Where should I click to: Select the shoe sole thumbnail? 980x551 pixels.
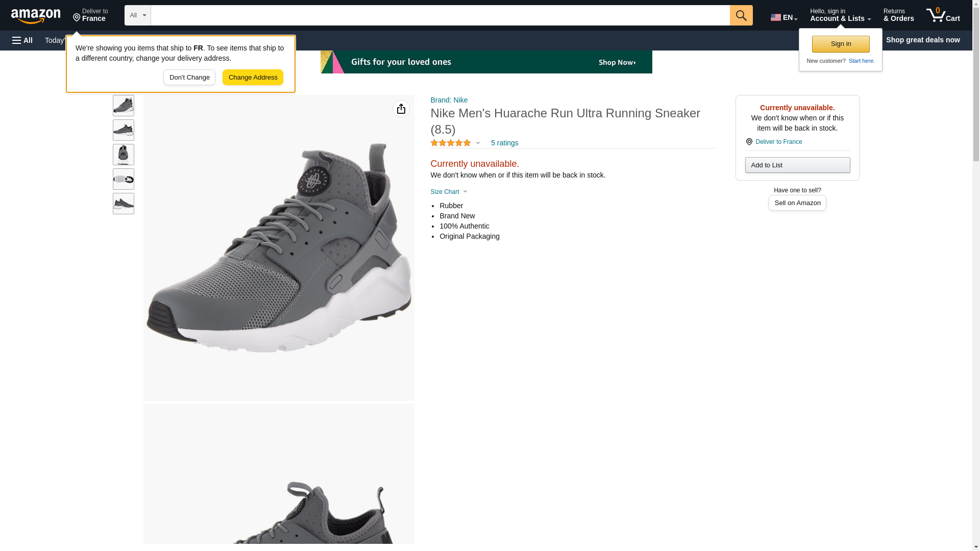pos(124,179)
